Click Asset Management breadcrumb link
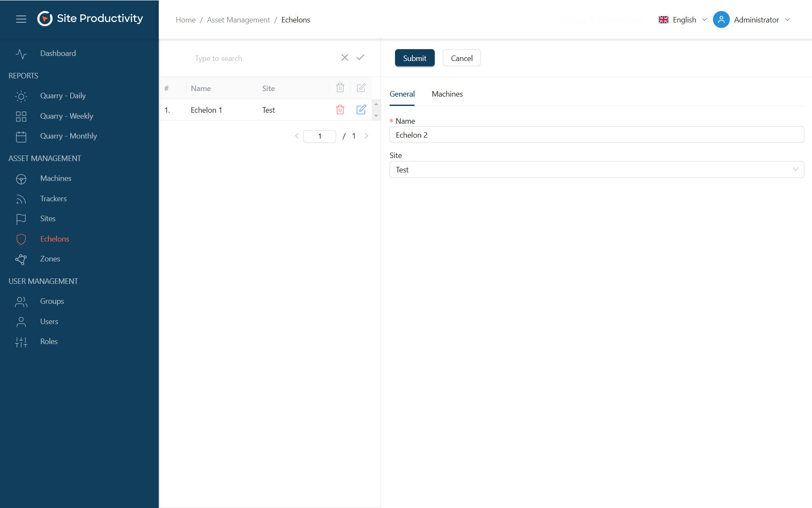This screenshot has width=812, height=508. [x=238, y=20]
